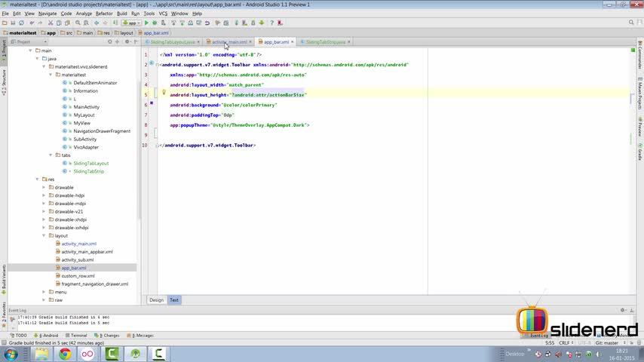This screenshot has width=644, height=362.
Task: Click the scroll-from-source target icon in Project panel
Action: tap(109, 42)
